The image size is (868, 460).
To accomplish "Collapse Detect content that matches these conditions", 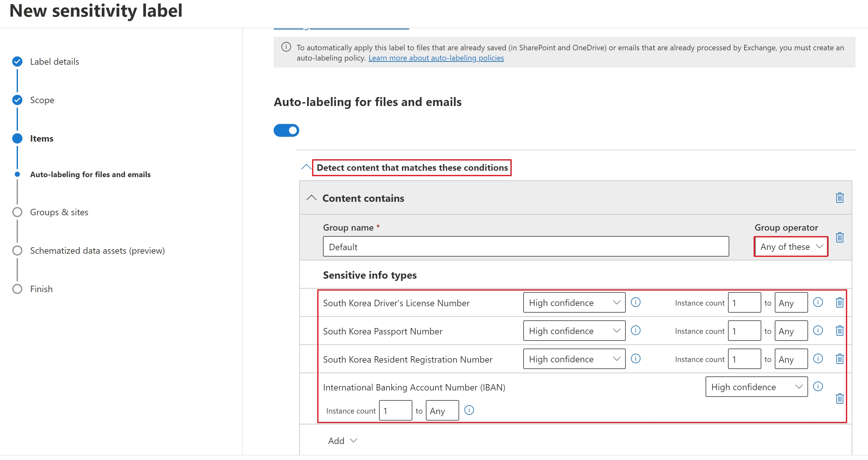I will [x=306, y=167].
